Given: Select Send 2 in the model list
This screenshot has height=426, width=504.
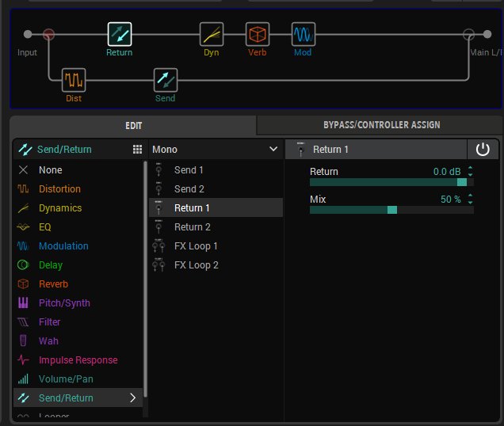Looking at the screenshot, I should (x=189, y=188).
